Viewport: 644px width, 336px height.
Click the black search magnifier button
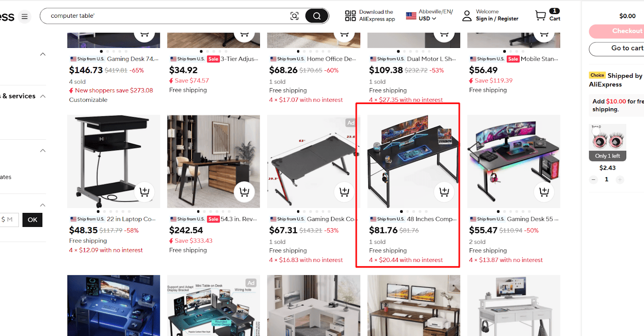pyautogui.click(x=317, y=16)
